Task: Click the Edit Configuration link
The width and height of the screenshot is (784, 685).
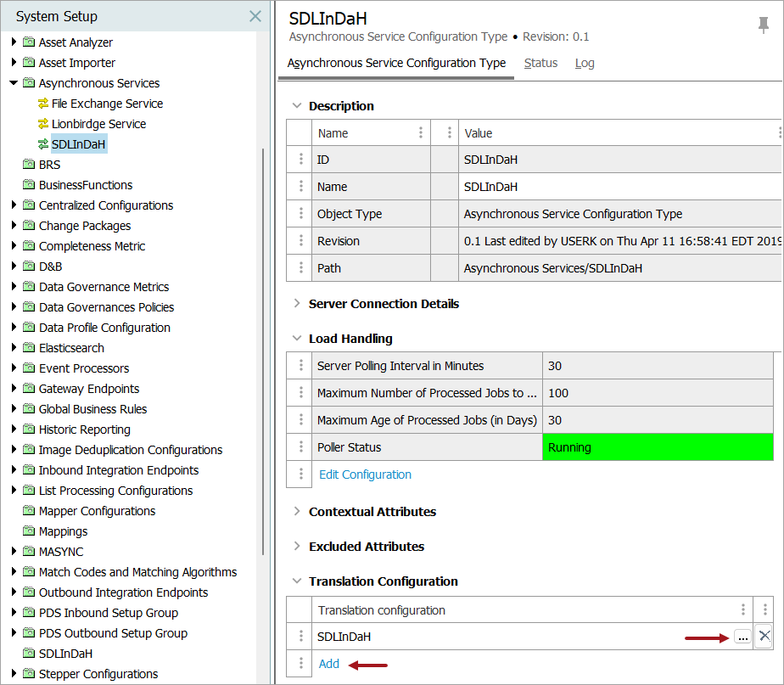Action: [365, 474]
